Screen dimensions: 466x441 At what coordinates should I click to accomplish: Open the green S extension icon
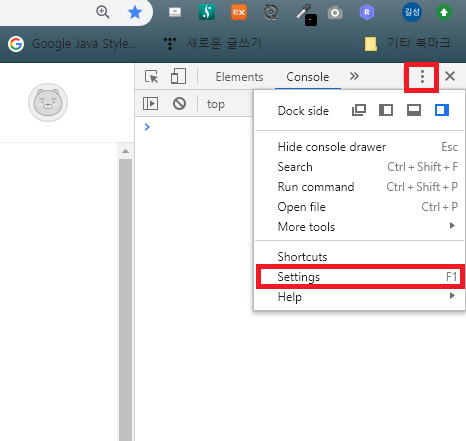tap(207, 12)
